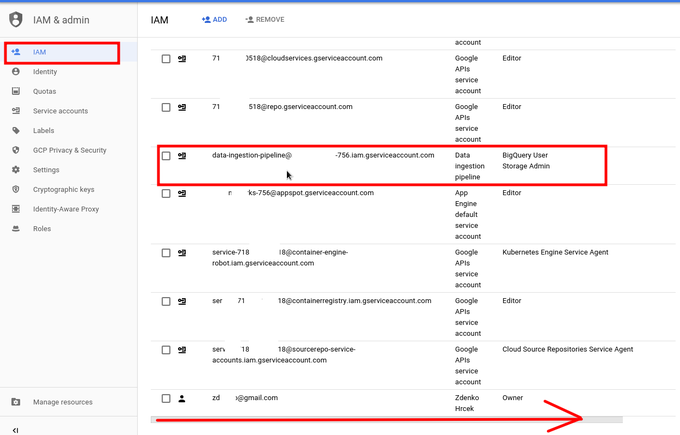Click service account icon for appspot row
The width and height of the screenshot is (680, 435).
pos(182,193)
